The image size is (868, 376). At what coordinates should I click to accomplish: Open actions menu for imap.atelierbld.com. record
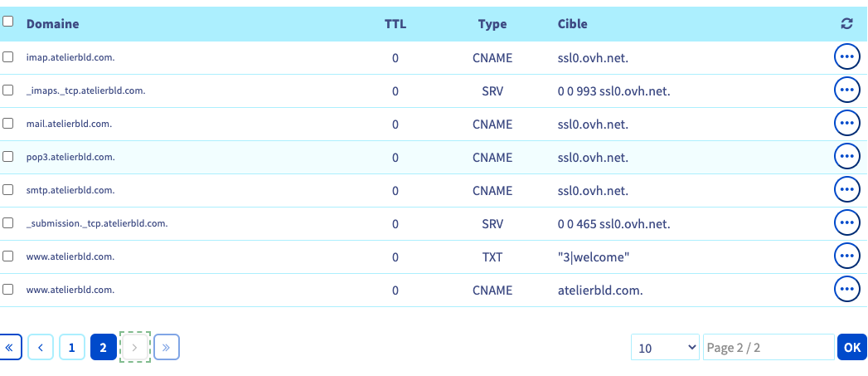(x=846, y=57)
